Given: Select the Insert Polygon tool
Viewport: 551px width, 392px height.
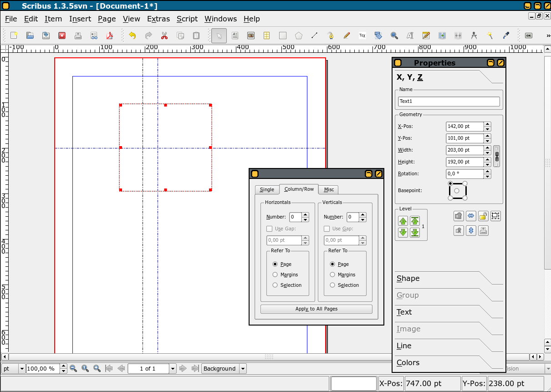Looking at the screenshot, I should pyautogui.click(x=299, y=36).
